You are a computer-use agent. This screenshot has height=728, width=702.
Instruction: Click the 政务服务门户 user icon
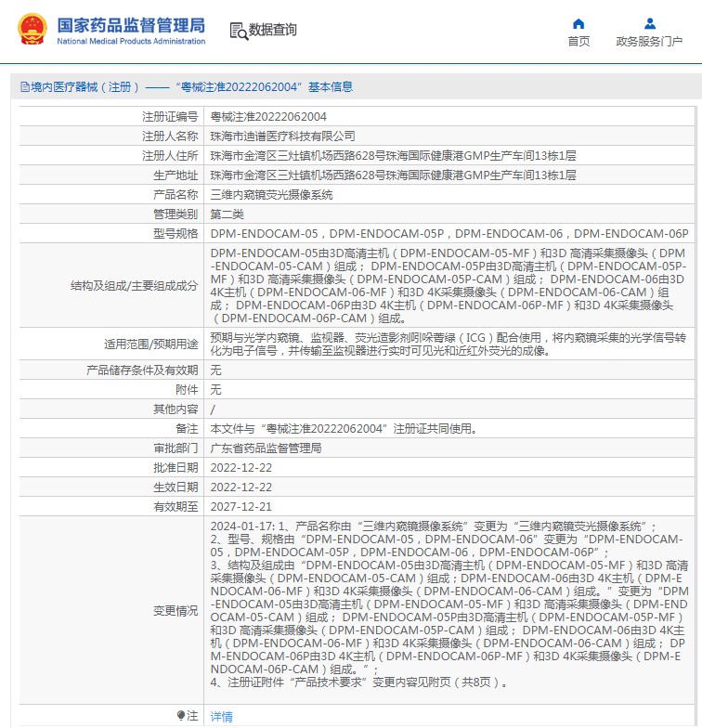650,24
